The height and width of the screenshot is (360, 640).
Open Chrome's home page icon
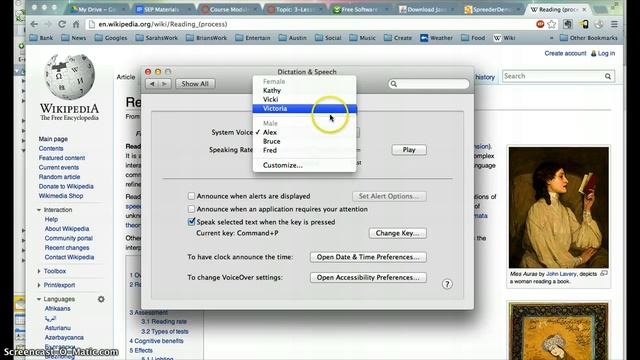click(76, 24)
